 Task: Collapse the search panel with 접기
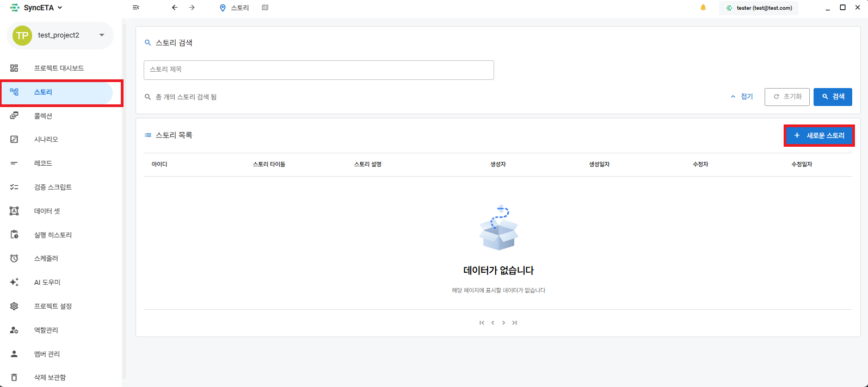pos(742,97)
